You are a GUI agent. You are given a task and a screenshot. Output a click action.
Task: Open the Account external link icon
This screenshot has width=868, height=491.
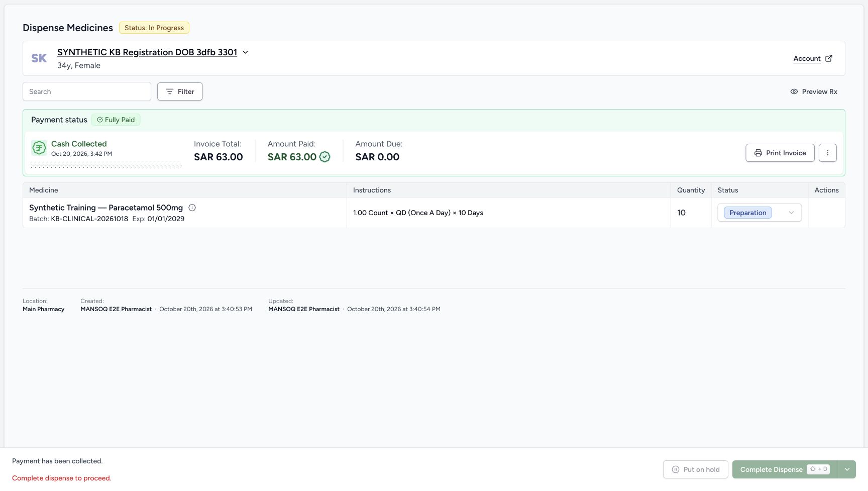829,58
